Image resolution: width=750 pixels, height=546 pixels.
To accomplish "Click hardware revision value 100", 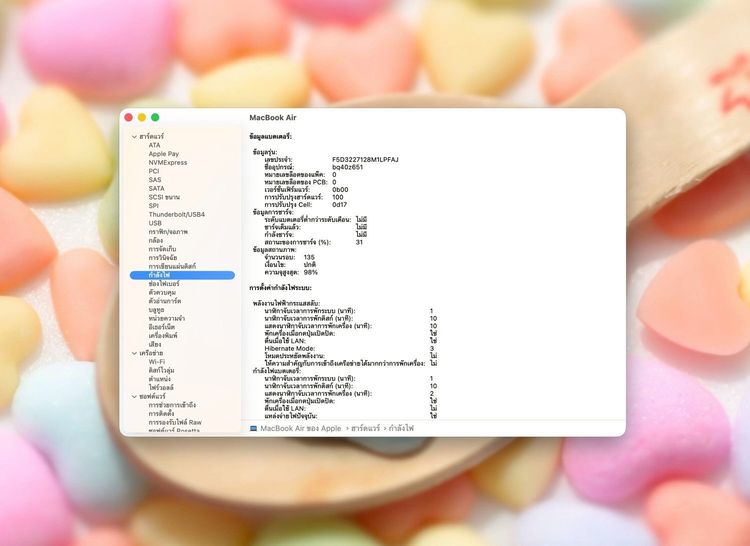I will 338,197.
